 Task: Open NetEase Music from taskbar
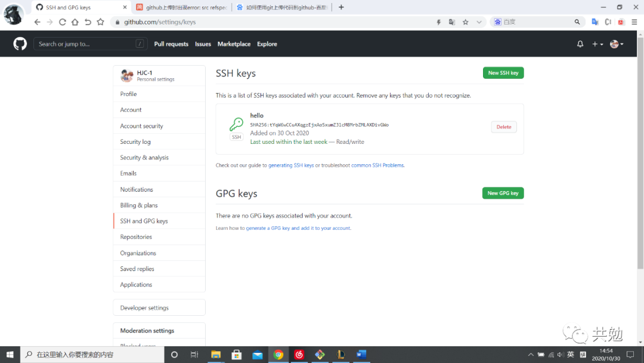pyautogui.click(x=299, y=355)
